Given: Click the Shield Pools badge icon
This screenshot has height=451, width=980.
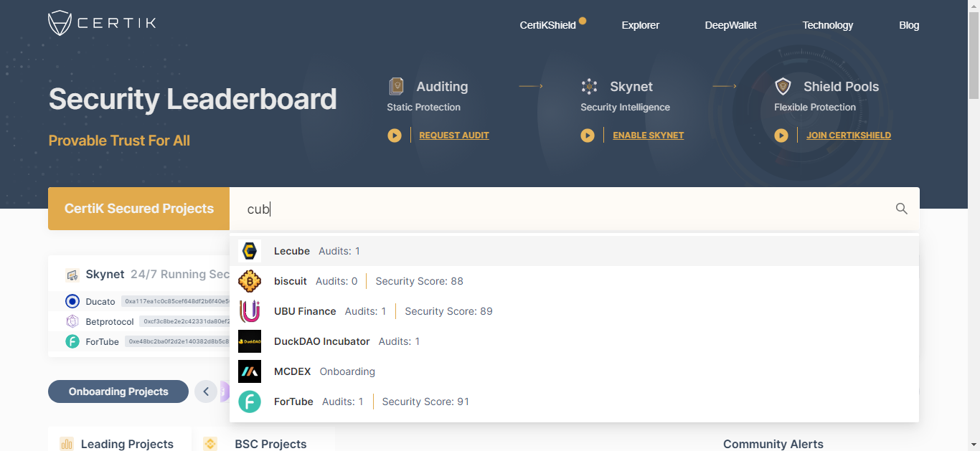Looking at the screenshot, I should 783,87.
